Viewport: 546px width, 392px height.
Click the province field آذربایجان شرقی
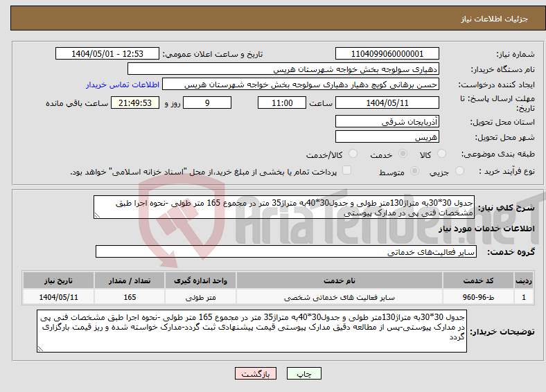pos(387,121)
